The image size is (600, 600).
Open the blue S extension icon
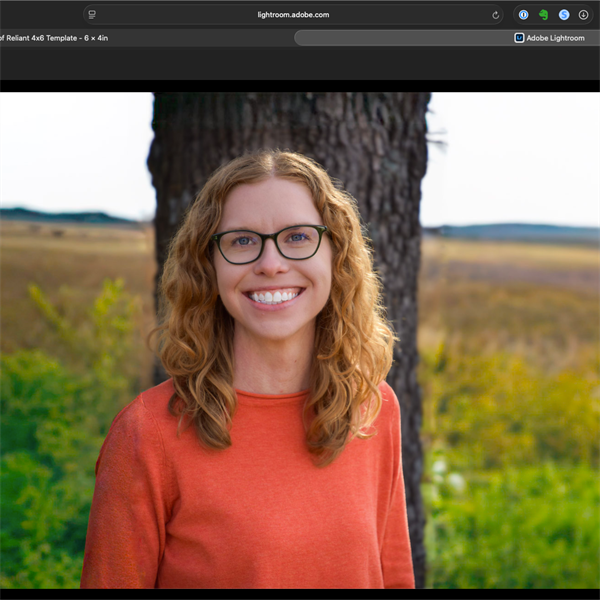pos(564,15)
